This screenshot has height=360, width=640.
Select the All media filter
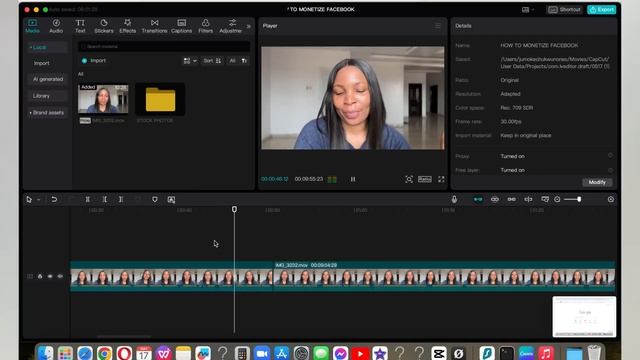[x=232, y=61]
